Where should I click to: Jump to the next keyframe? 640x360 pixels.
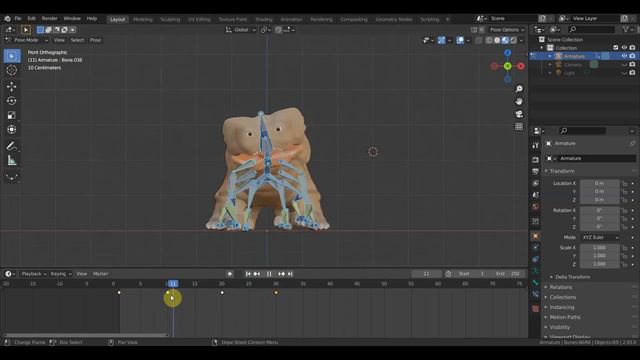click(x=281, y=274)
